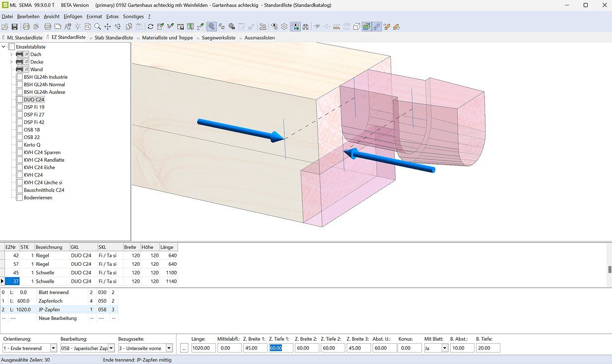Image resolution: width=612 pixels, height=364 pixels.
Task: Click the open folder icon in toolbar
Action: pos(5,26)
